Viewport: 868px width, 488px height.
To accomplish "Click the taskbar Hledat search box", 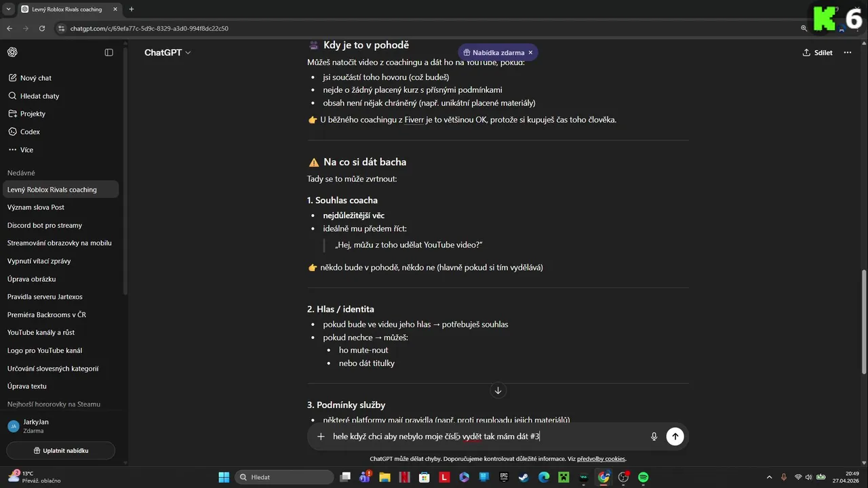I will pyautogui.click(x=283, y=477).
